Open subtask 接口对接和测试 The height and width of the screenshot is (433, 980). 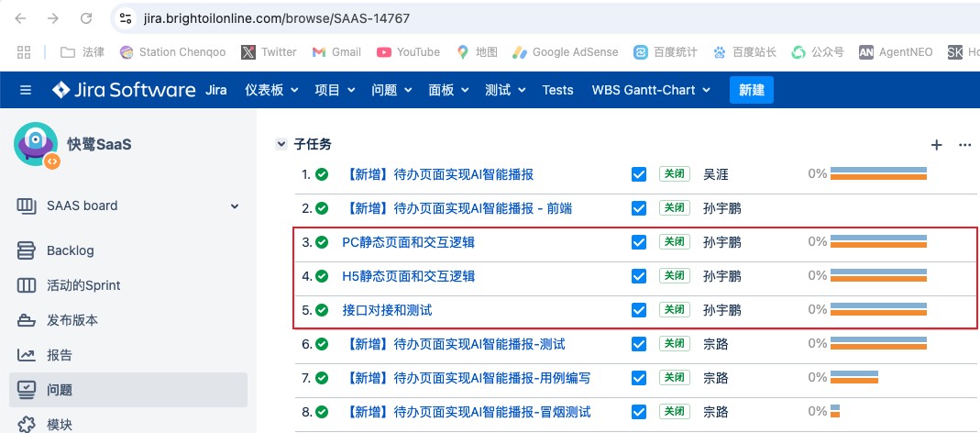[x=387, y=310]
